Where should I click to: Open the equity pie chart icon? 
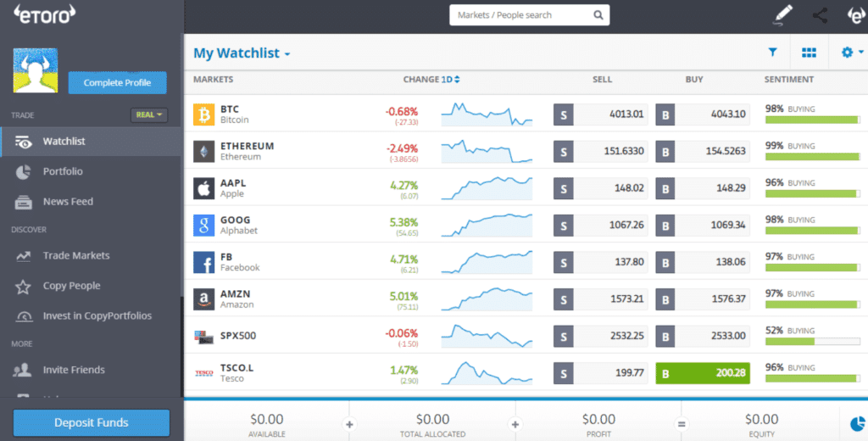pos(856,421)
